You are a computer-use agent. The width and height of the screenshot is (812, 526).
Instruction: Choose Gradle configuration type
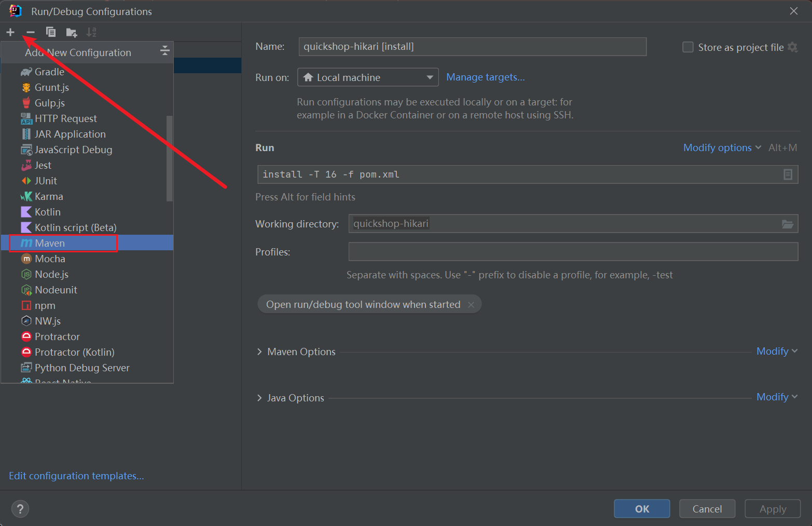[87, 72]
